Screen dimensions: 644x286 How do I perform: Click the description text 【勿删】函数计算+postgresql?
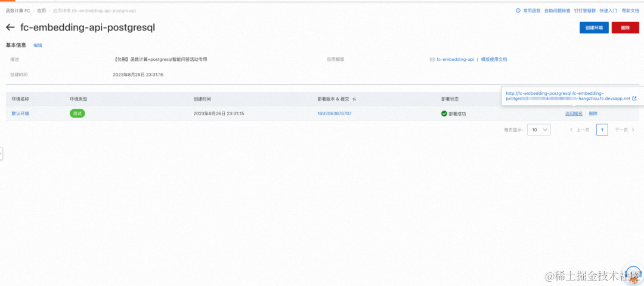(x=160, y=60)
